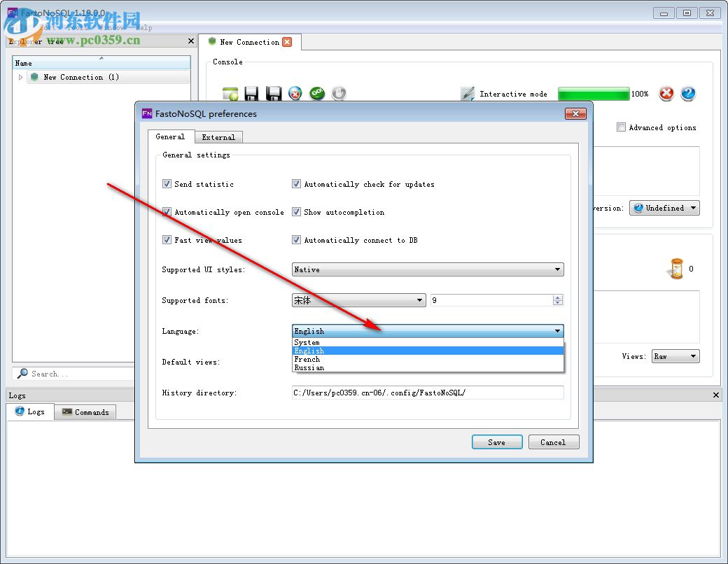Click the Cancel button
Screen dimensions: 728x564
point(553,442)
